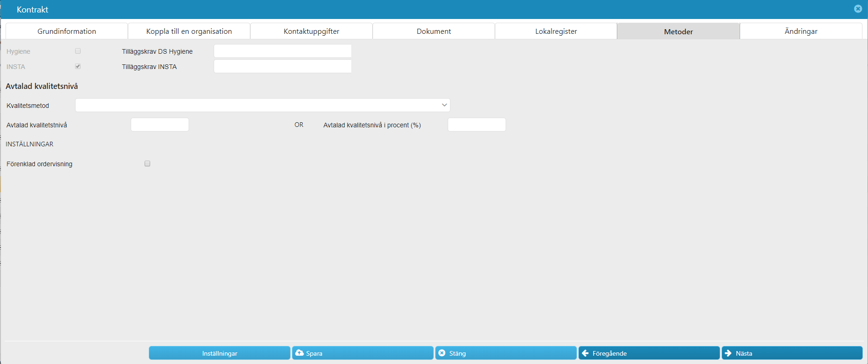Image resolution: width=868 pixels, height=364 pixels.
Task: Click the 'Avtalad kvalitetsnivå' section heading
Action: (x=42, y=86)
